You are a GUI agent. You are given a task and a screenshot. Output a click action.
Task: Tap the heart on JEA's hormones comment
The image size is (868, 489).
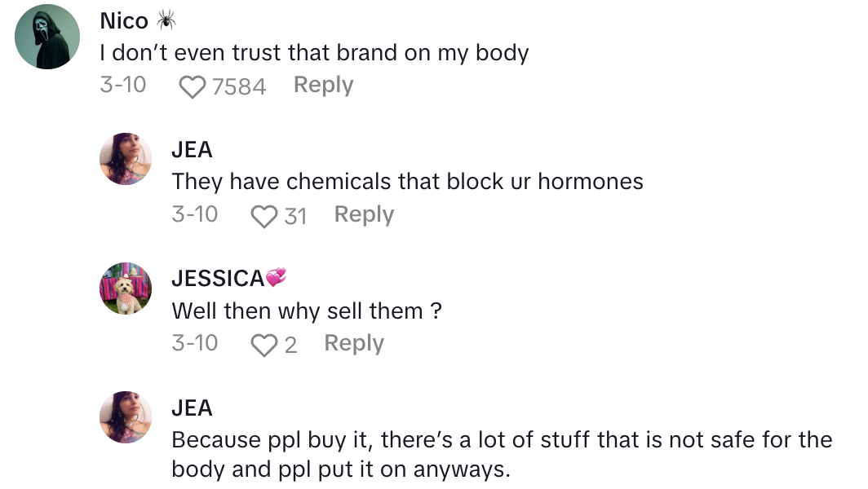tap(263, 216)
